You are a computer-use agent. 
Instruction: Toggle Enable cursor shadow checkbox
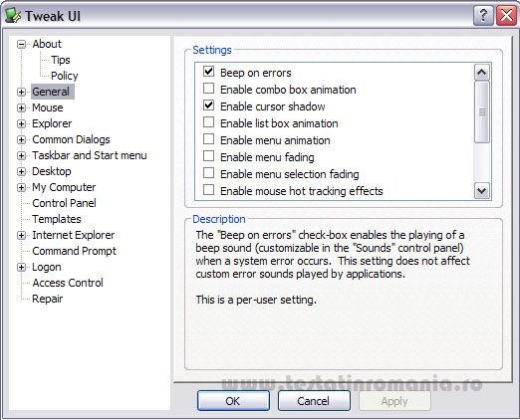tap(208, 105)
